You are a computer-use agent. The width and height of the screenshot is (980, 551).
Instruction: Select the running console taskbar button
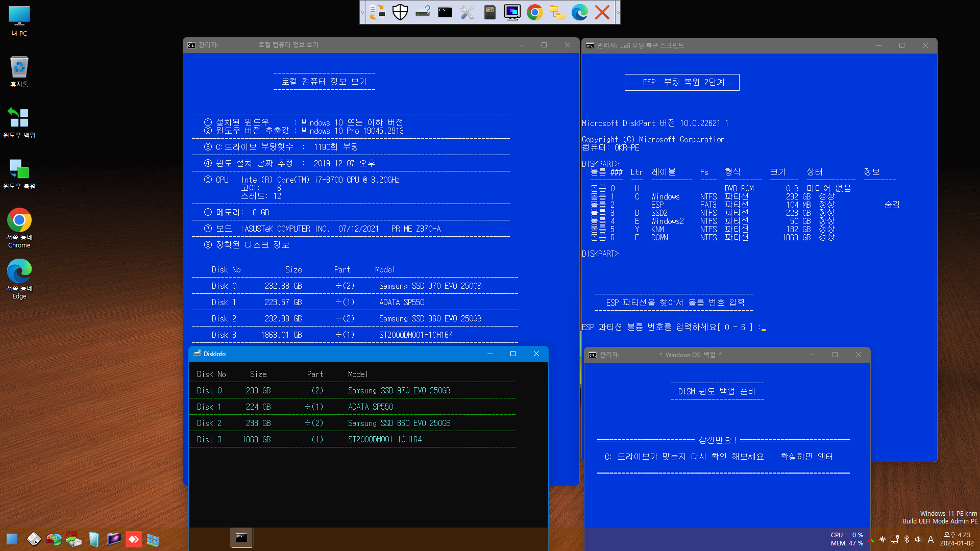[241, 538]
